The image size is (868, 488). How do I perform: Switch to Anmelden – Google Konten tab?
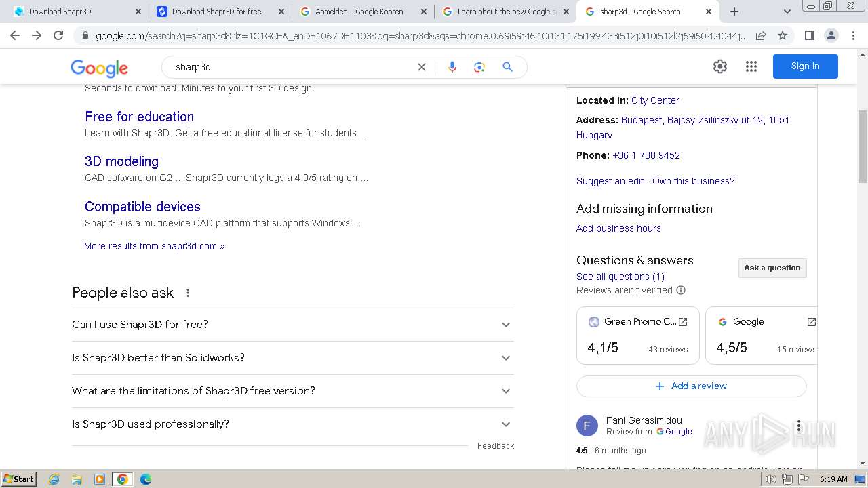pos(362,12)
